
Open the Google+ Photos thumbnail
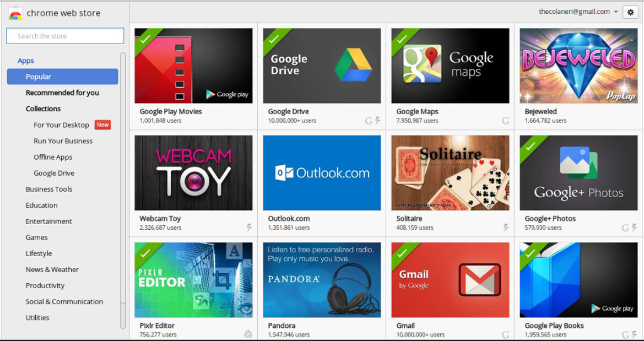[x=578, y=173]
